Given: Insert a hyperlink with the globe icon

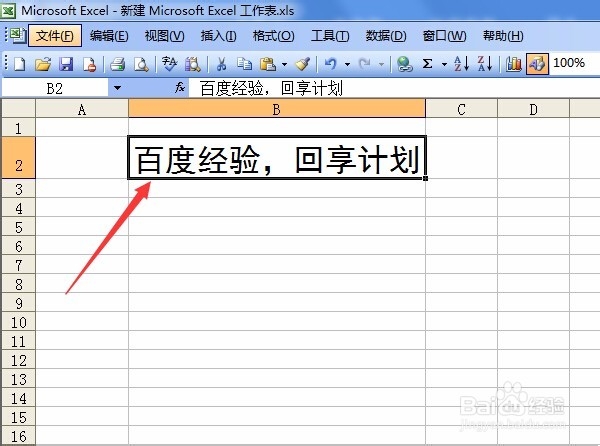Looking at the screenshot, I should click(x=404, y=63).
